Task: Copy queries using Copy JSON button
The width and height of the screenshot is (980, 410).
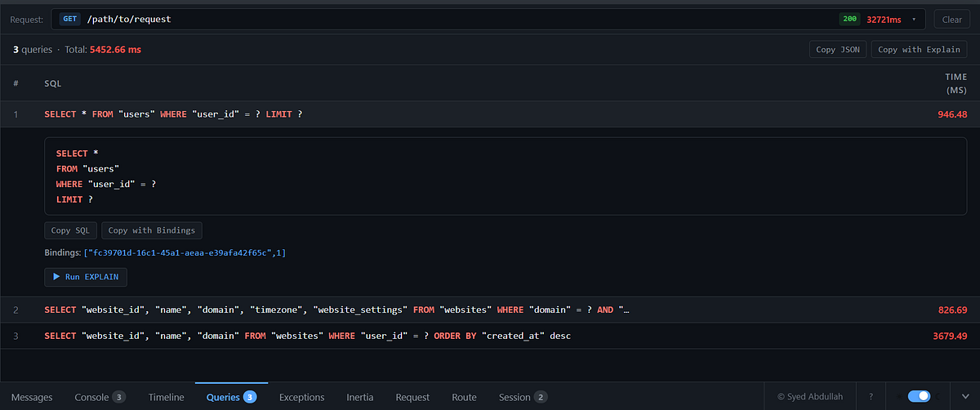Action: click(x=838, y=49)
